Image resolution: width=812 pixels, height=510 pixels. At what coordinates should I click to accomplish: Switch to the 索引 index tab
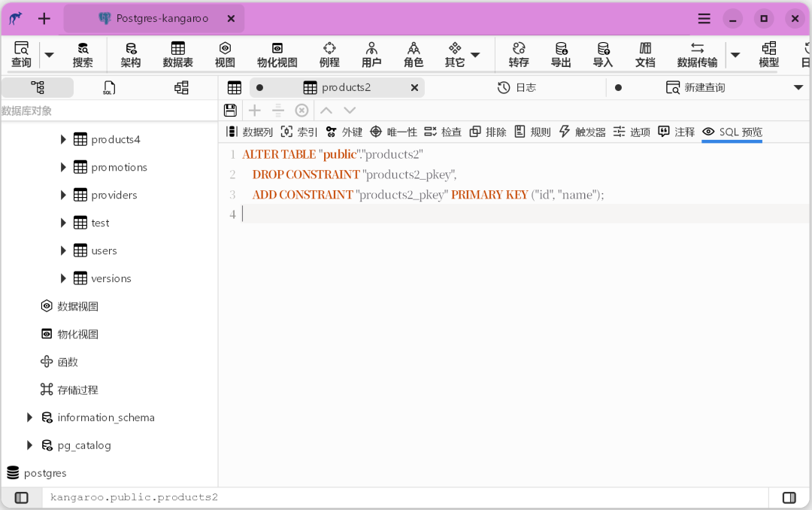[x=298, y=132]
